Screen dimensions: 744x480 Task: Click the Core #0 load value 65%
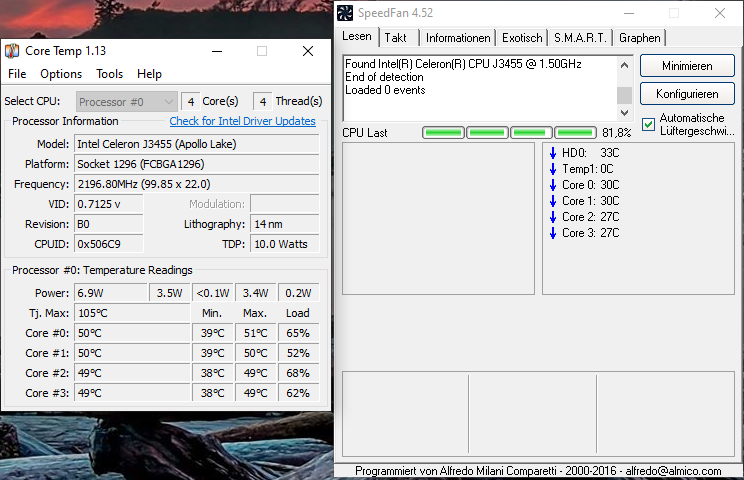point(298,333)
